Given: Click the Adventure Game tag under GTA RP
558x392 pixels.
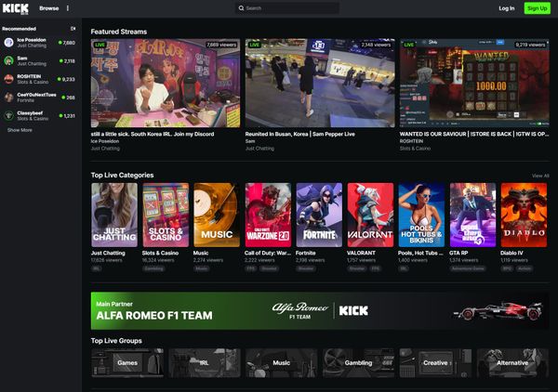Looking at the screenshot, I should (x=467, y=268).
